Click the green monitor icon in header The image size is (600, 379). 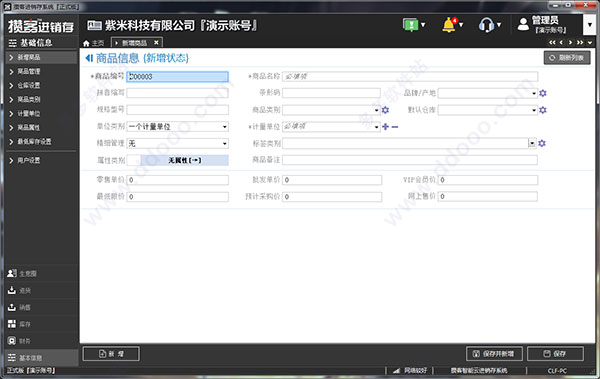coord(411,25)
